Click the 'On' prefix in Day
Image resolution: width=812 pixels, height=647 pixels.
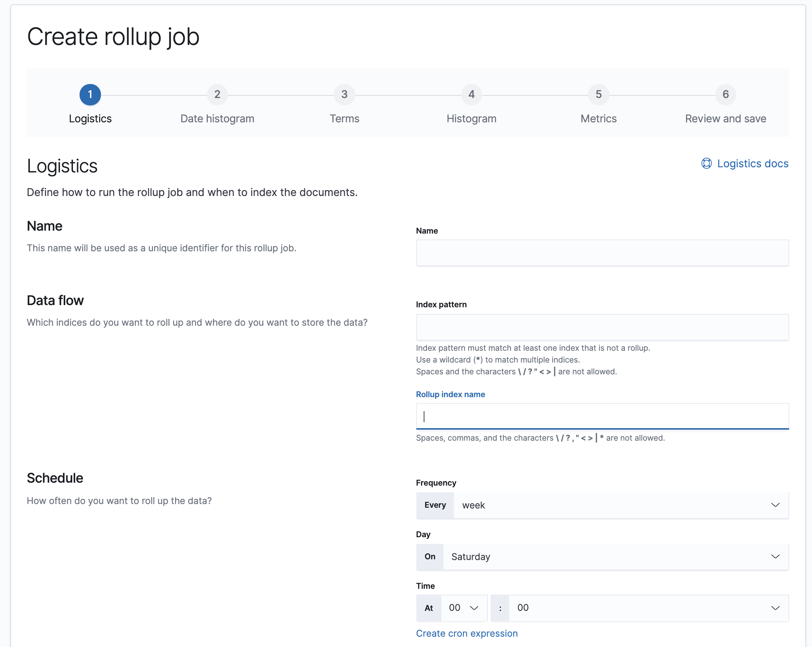(430, 557)
